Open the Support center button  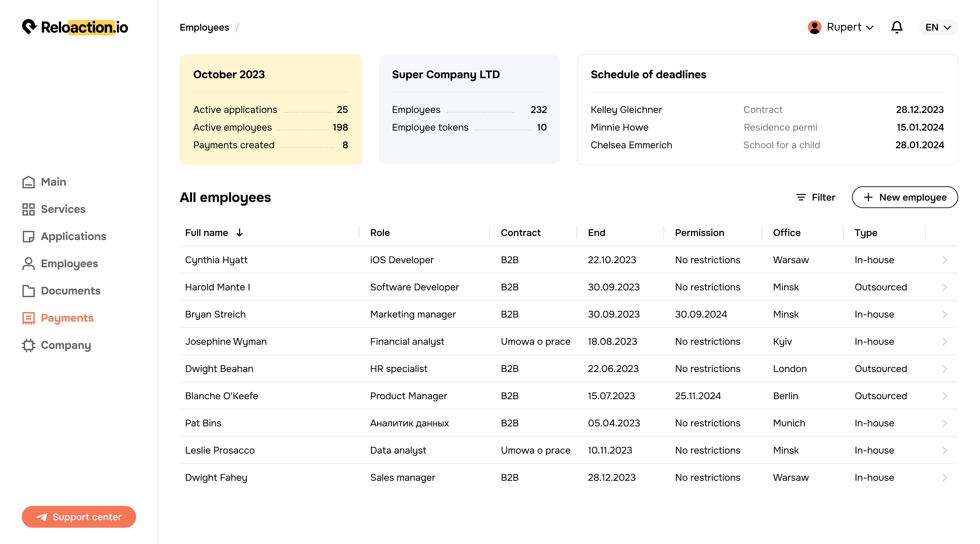pyautogui.click(x=79, y=516)
